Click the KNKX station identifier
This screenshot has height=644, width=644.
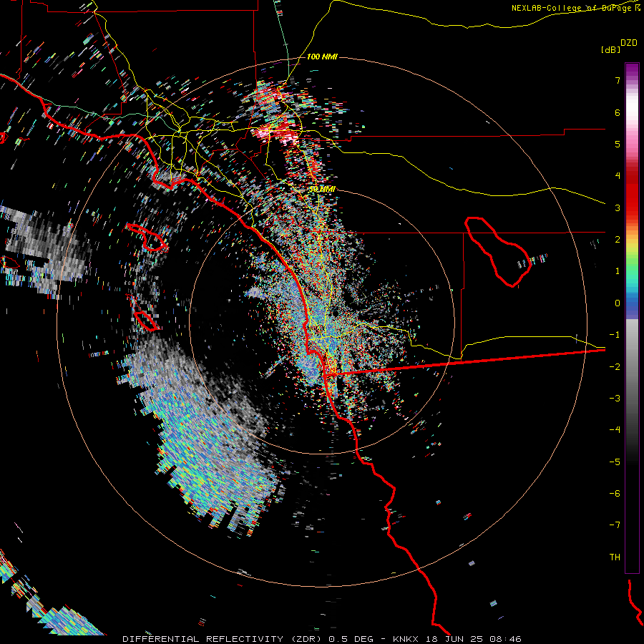point(406,639)
